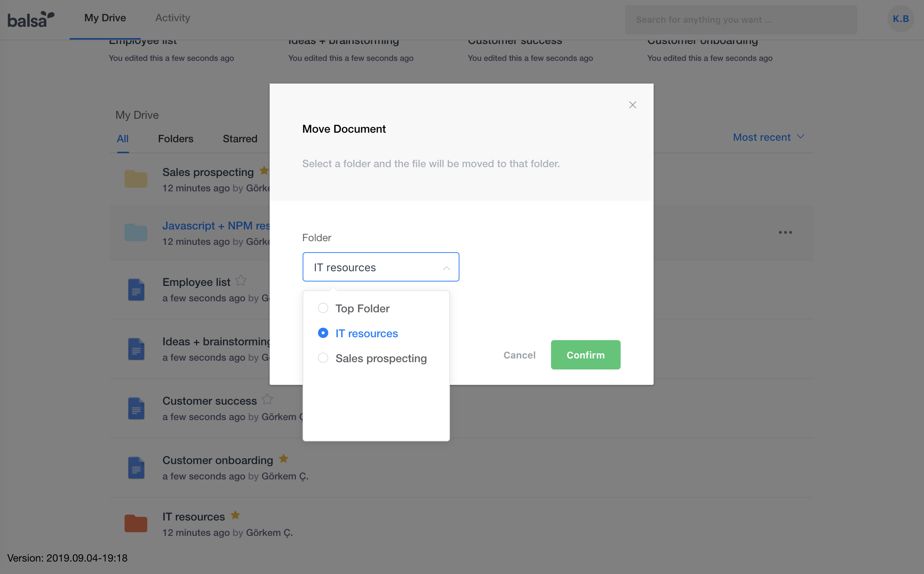Confirm moving the document
Screen dimensions: 924x574
[585, 354]
